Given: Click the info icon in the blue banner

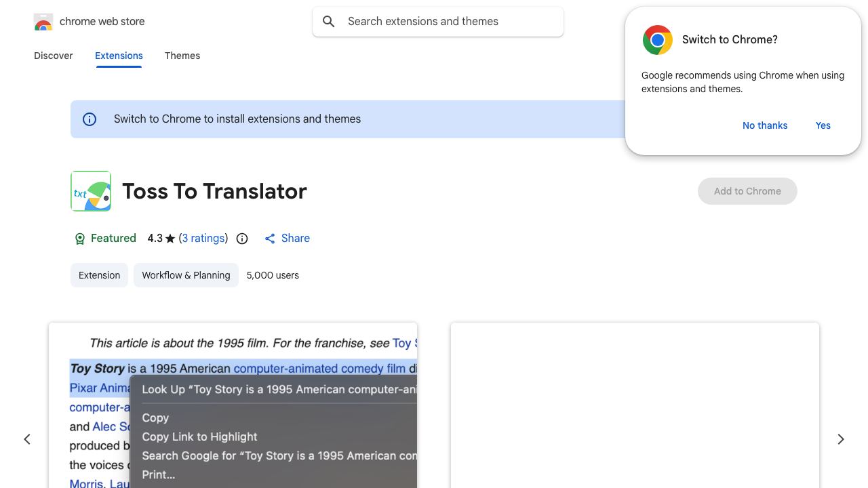Looking at the screenshot, I should pyautogui.click(x=90, y=119).
